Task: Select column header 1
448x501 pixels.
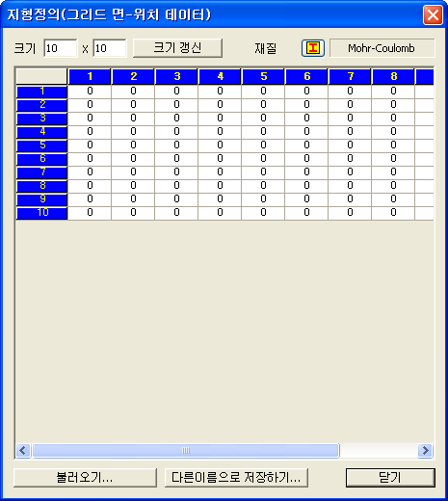Action: [x=90, y=76]
